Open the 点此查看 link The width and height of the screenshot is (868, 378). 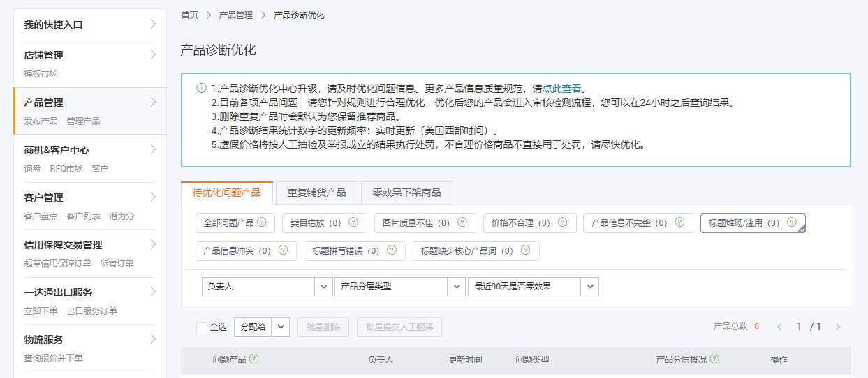[561, 89]
